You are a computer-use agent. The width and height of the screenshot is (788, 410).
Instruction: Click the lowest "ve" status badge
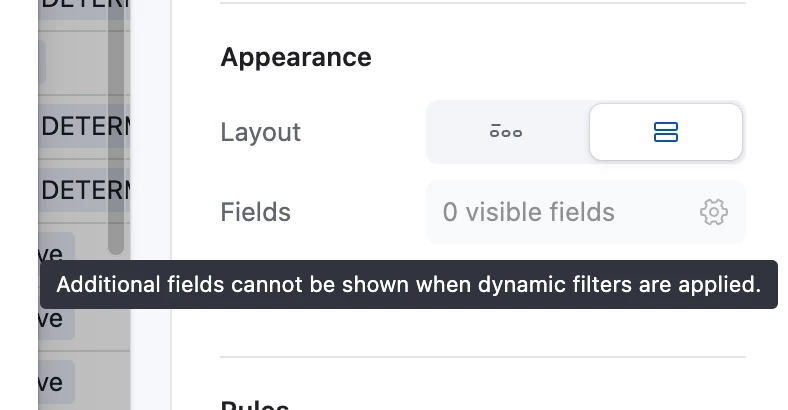(x=57, y=382)
